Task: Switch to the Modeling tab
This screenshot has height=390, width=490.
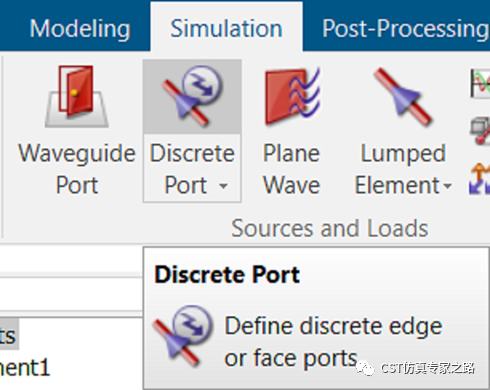Action: click(80, 29)
